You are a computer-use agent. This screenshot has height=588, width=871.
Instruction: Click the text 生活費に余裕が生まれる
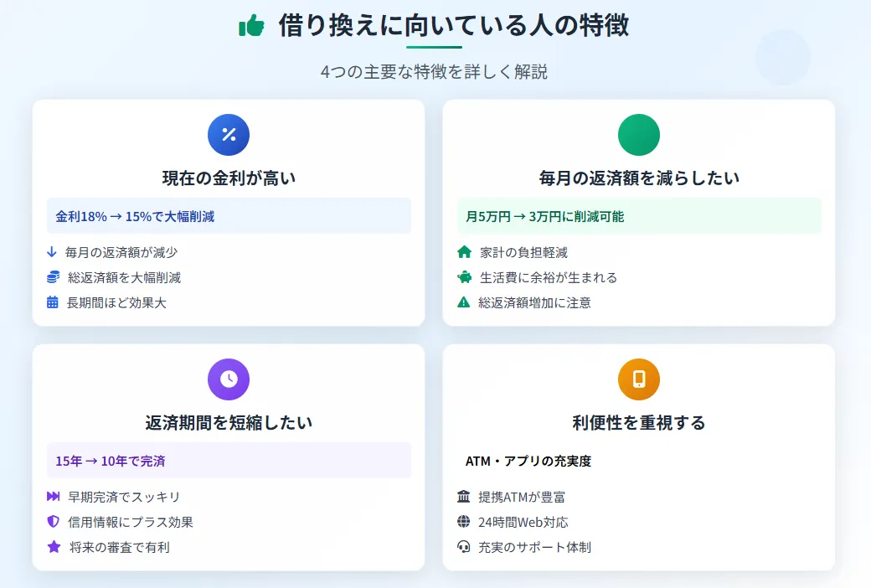point(549,277)
